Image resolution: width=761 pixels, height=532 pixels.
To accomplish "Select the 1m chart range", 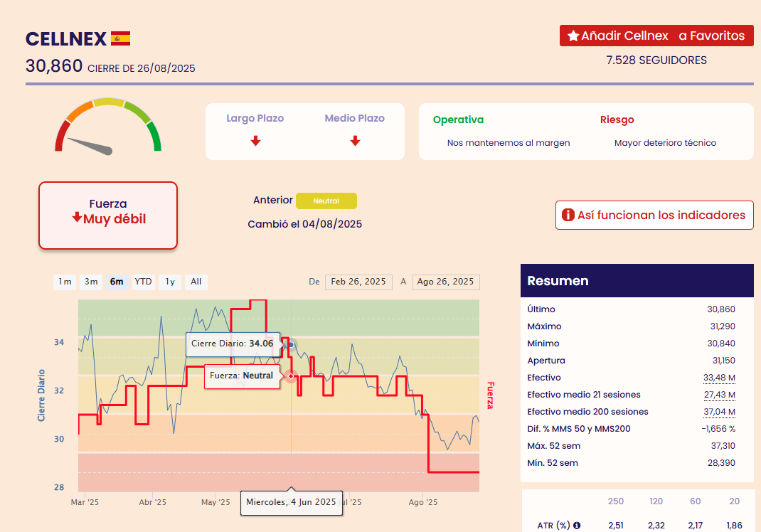I will [65, 282].
